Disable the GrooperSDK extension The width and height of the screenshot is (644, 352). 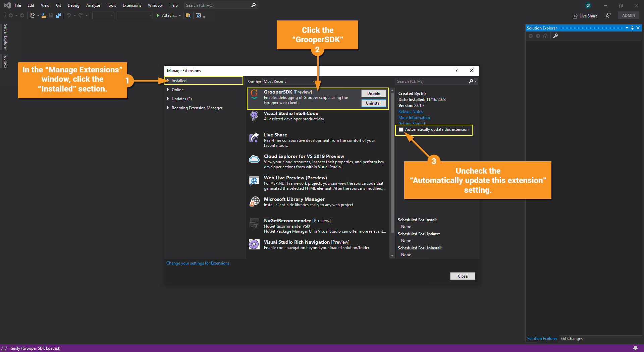tap(374, 94)
